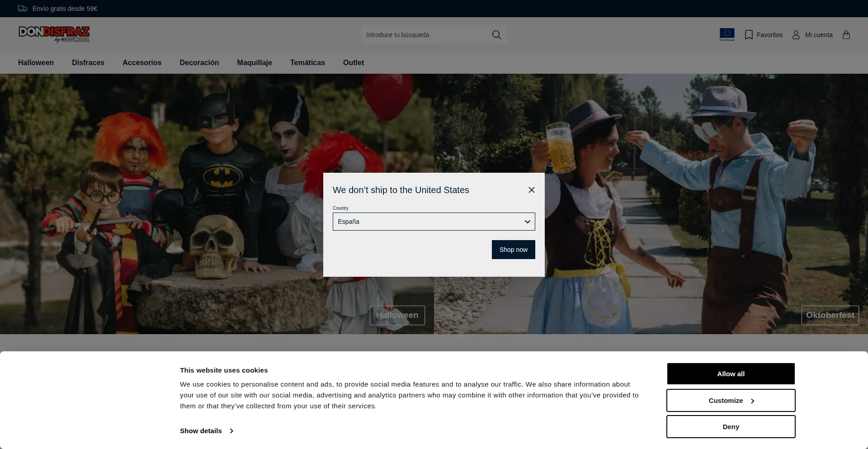
Task: Click the Oktoberfest banner label
Action: (x=830, y=315)
